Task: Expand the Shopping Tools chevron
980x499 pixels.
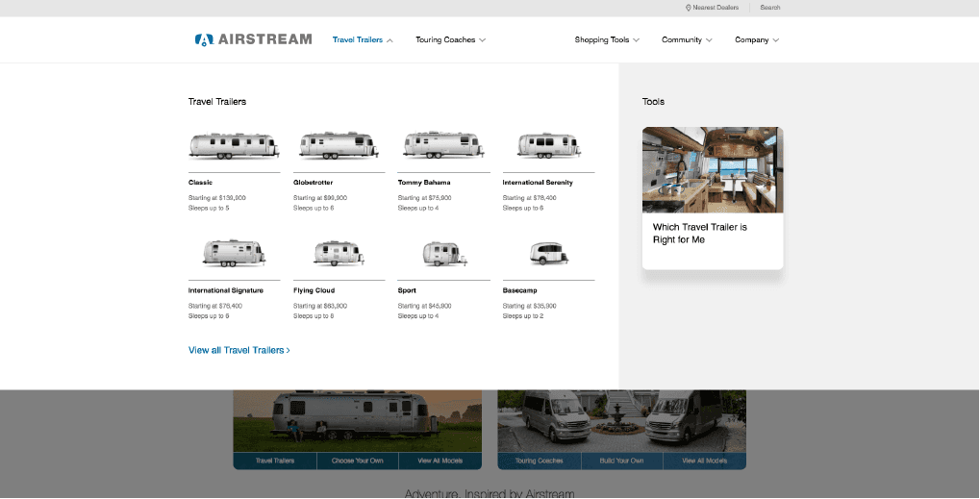Action: (x=636, y=40)
